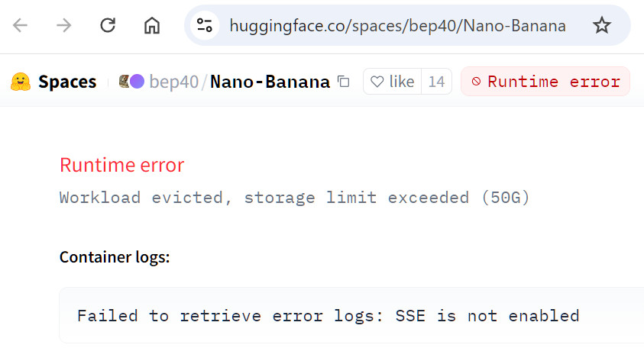This screenshot has width=644, height=348.
Task: Open the Nano-Banana space title link
Action: [270, 82]
